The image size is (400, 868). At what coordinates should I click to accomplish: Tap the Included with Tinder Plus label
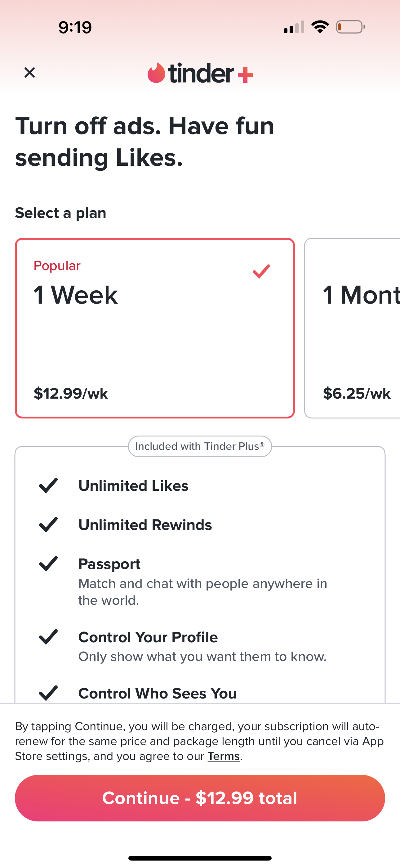pos(200,446)
